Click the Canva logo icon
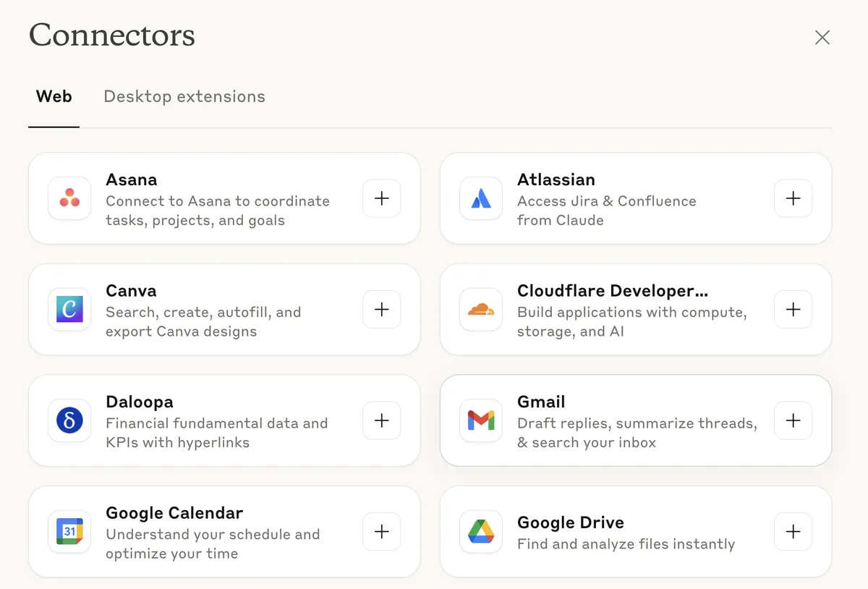 tap(69, 310)
